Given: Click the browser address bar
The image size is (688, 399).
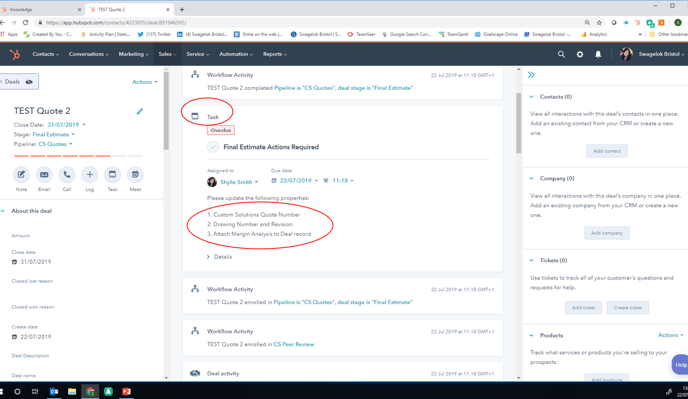Looking at the screenshot, I should tap(307, 22).
